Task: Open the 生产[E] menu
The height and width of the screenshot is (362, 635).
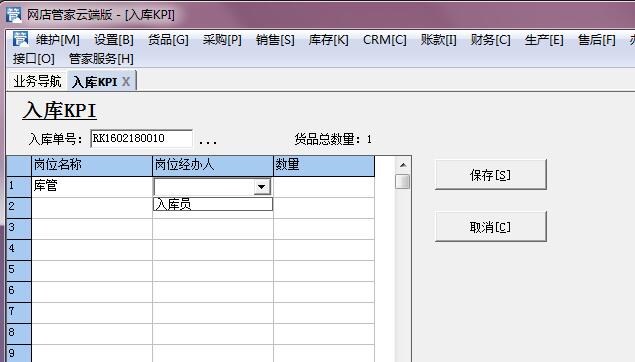Action: [x=543, y=40]
